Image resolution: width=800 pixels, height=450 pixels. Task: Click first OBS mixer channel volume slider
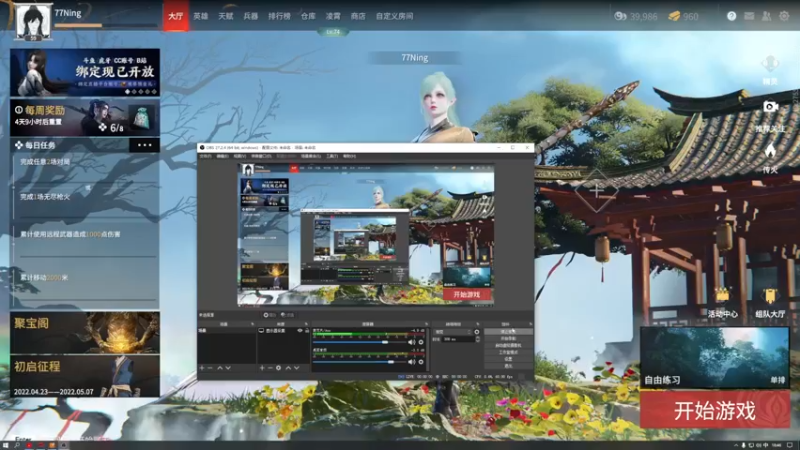360,342
